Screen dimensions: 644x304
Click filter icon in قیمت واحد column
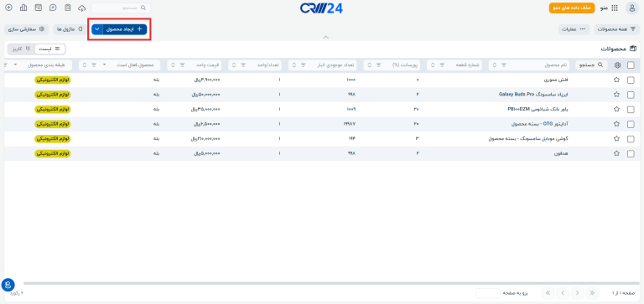click(x=182, y=64)
